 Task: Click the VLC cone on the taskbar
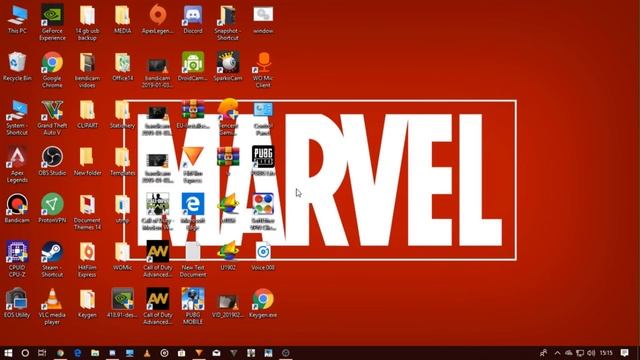pyautogui.click(x=147, y=353)
